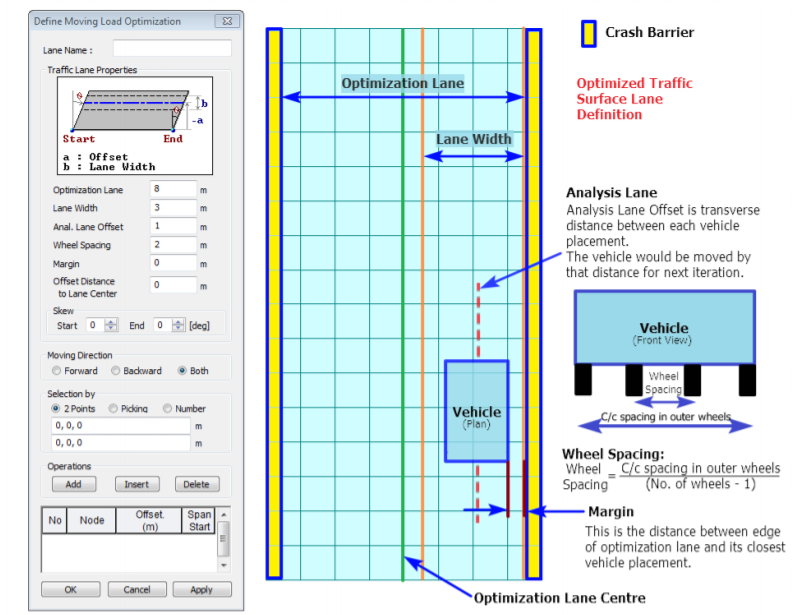The width and height of the screenshot is (801, 615).
Task: Cancel the moving load optimization dialog
Action: [136, 589]
